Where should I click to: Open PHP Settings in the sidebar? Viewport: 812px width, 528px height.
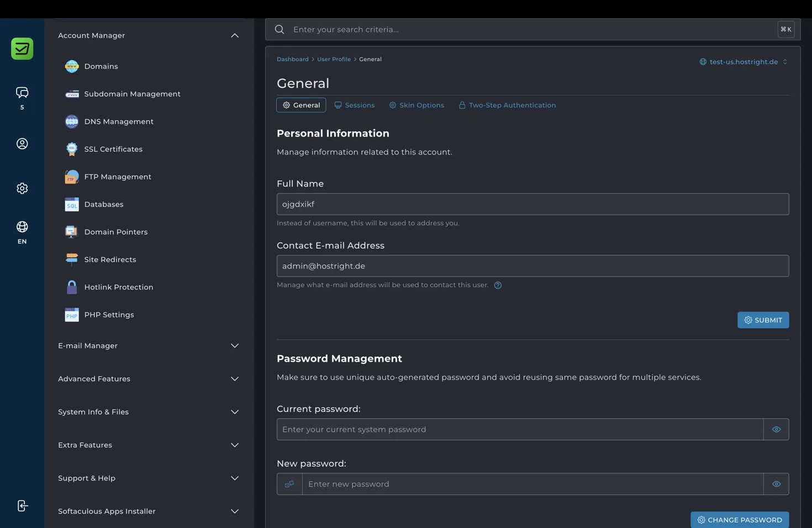click(109, 315)
